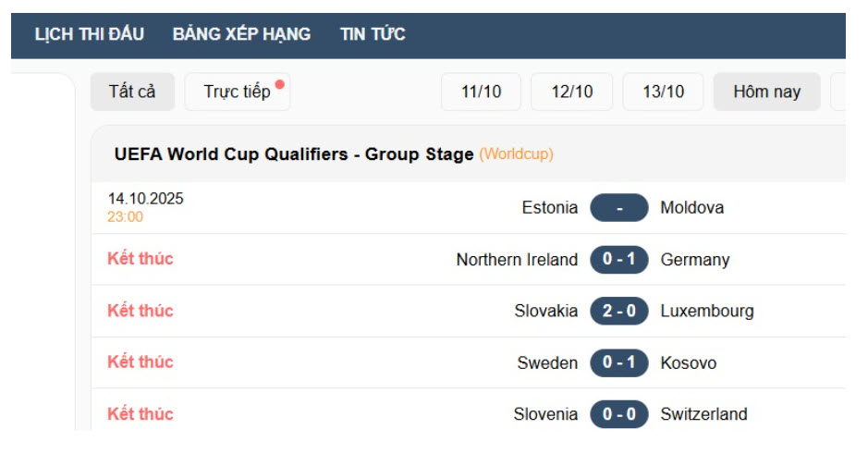Select the 12/10 date button
868x454 pixels.
(571, 92)
